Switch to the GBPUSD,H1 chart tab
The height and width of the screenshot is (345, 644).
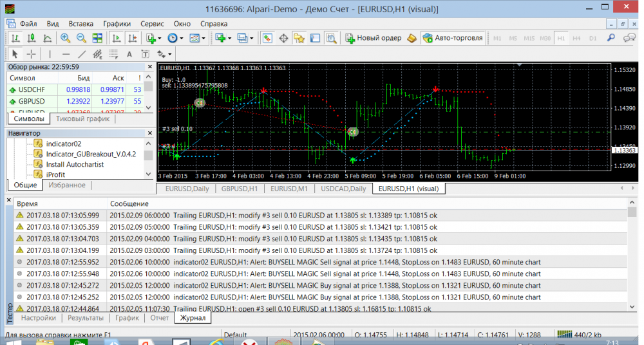pyautogui.click(x=240, y=189)
